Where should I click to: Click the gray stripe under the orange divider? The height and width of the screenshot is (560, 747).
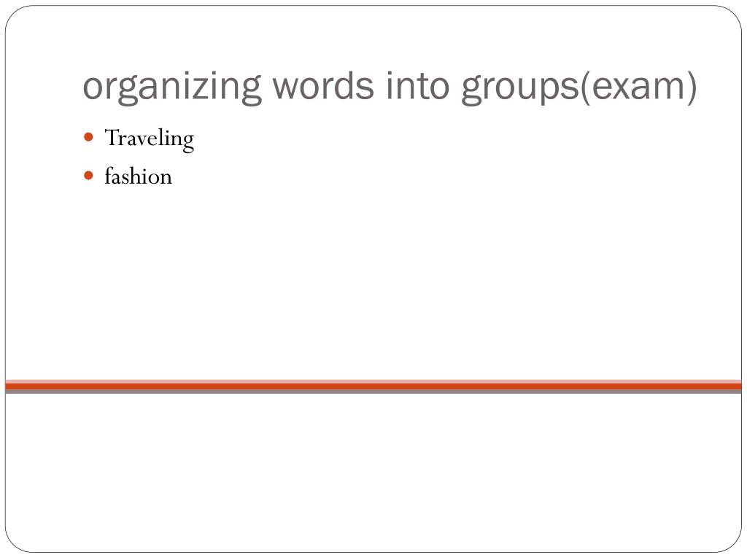click(x=373, y=392)
